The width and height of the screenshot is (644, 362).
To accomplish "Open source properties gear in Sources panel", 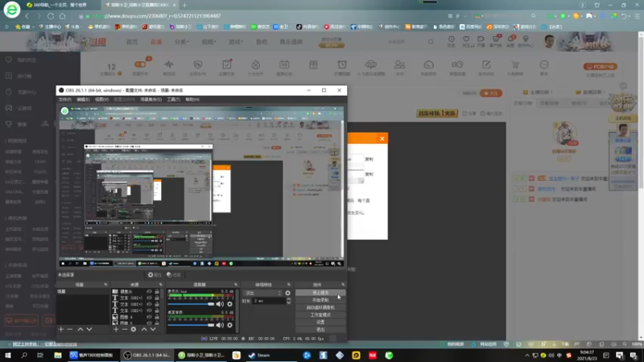I will pos(134,329).
